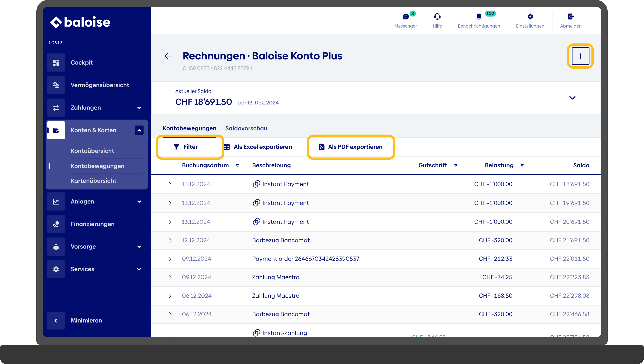Open Benachrichtigungen bell icon
The image size is (644, 364).
tap(479, 17)
